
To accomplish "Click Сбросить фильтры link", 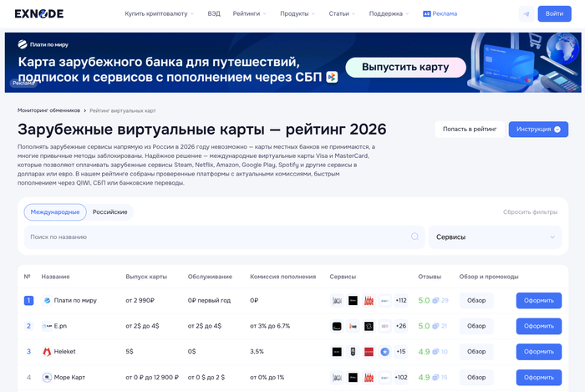I will [x=530, y=211].
